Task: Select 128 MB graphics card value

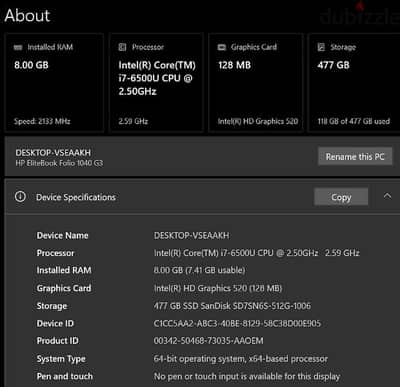Action: point(234,65)
